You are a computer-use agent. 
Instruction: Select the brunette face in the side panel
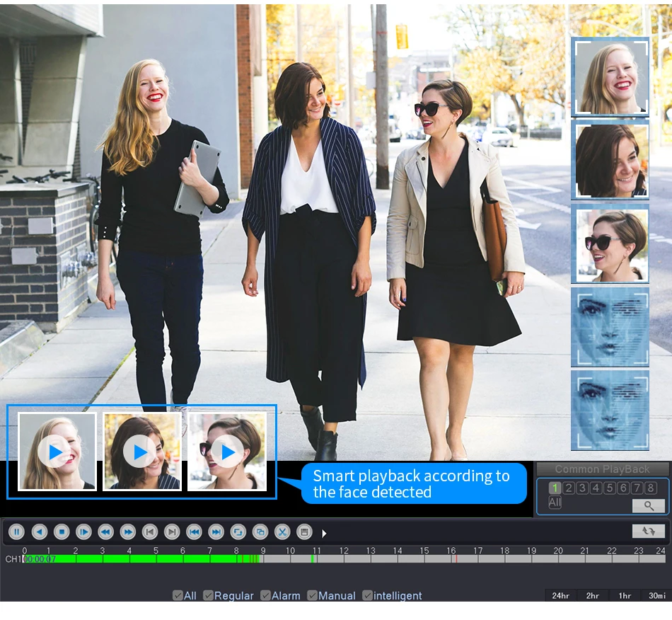point(610,160)
